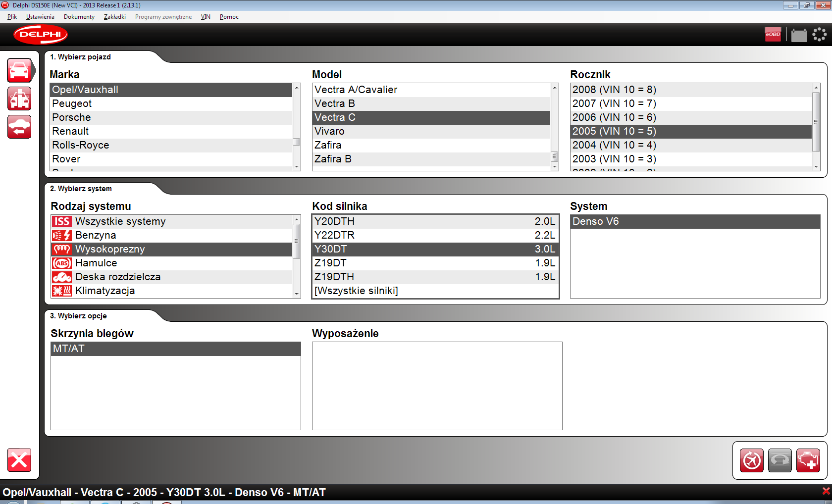
Task: Click the grey car flight recorder icon
Action: point(780,460)
